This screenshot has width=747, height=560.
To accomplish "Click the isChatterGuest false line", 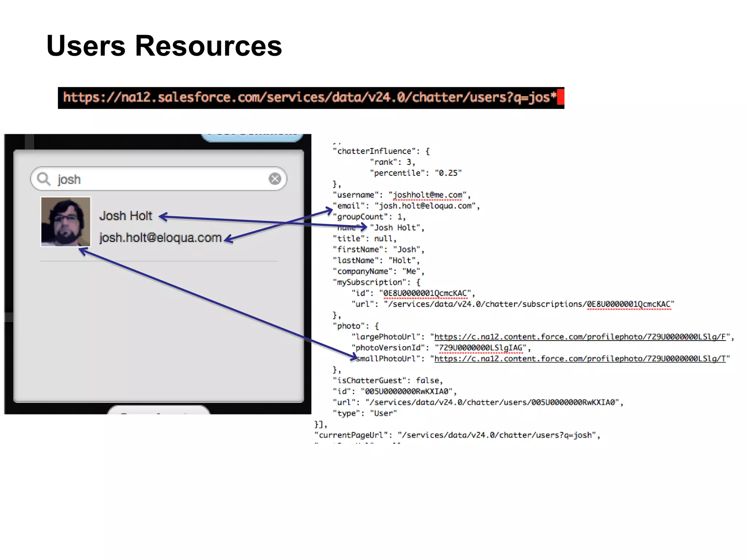I will click(x=388, y=381).
